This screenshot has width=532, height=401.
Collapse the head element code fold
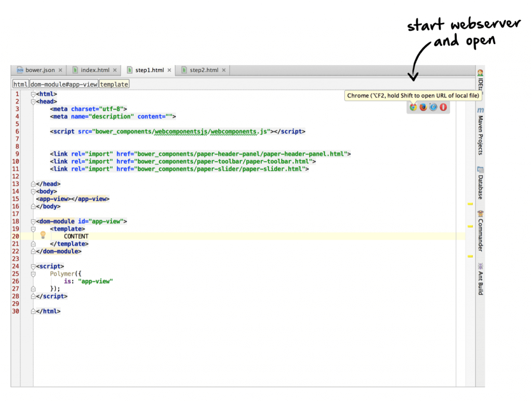pos(32,101)
